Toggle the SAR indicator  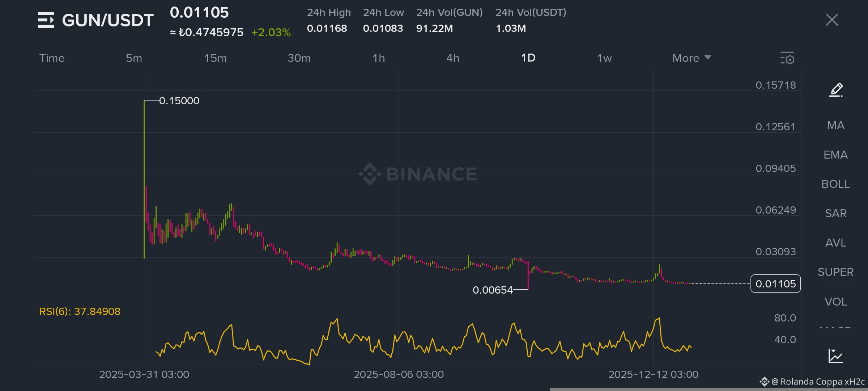[x=835, y=214]
